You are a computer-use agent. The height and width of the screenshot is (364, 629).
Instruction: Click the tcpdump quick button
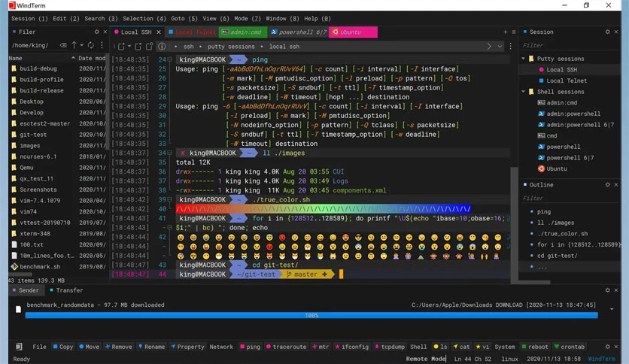click(x=390, y=347)
